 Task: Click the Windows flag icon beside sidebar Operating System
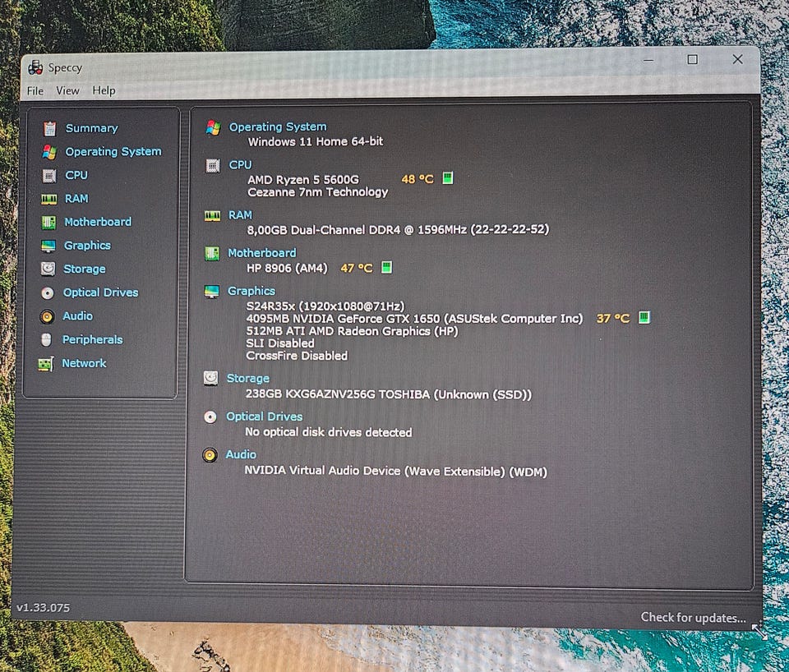click(49, 152)
